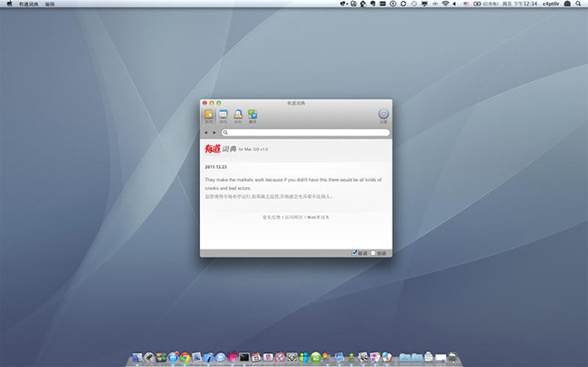Open the 设置 settings gear
588x367 pixels.
pyautogui.click(x=383, y=115)
